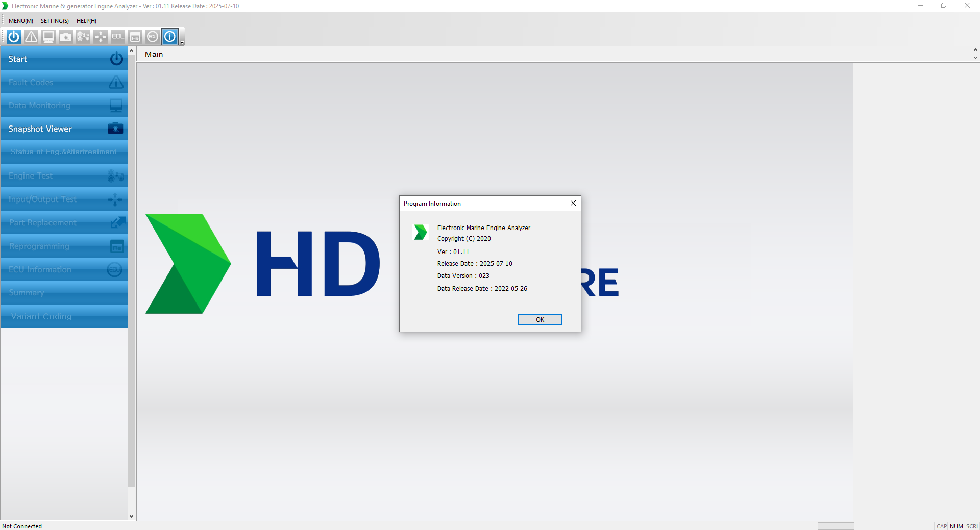Restore down the Engine Analyzer window
Image resolution: width=980 pixels, height=530 pixels.
(x=944, y=6)
